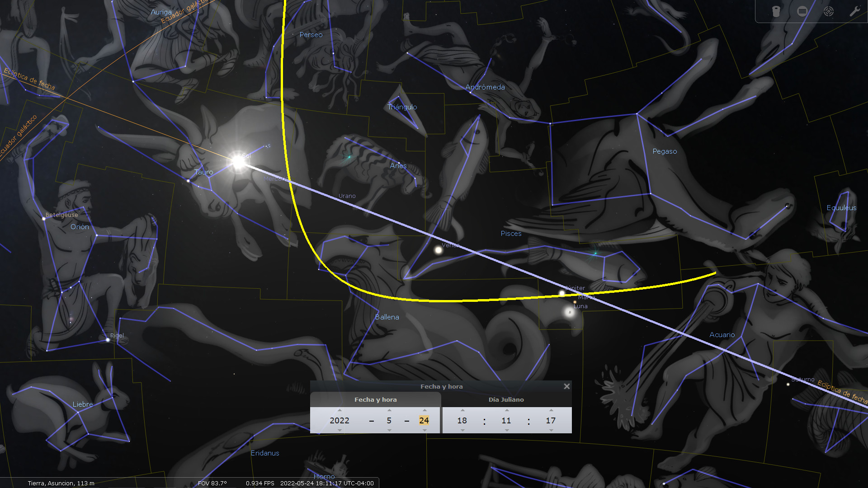The height and width of the screenshot is (488, 868).
Task: Click the 0.934 FPS status readout
Action: pos(260,483)
